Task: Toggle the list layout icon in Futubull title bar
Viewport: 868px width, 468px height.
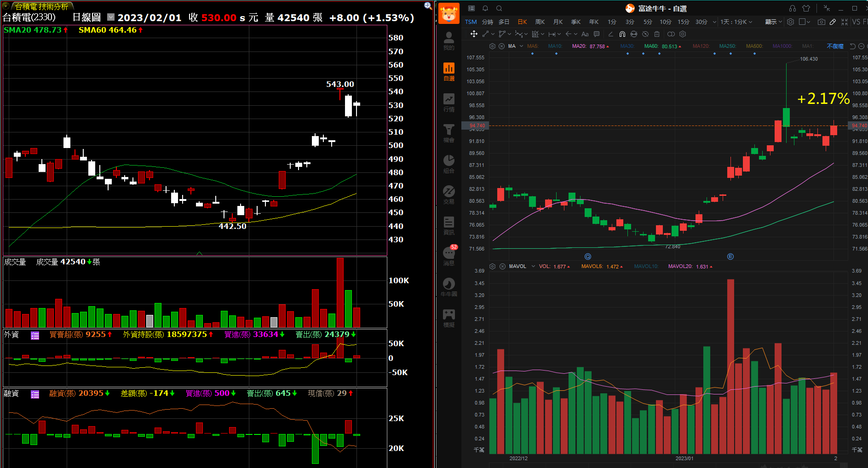Action: [471, 8]
